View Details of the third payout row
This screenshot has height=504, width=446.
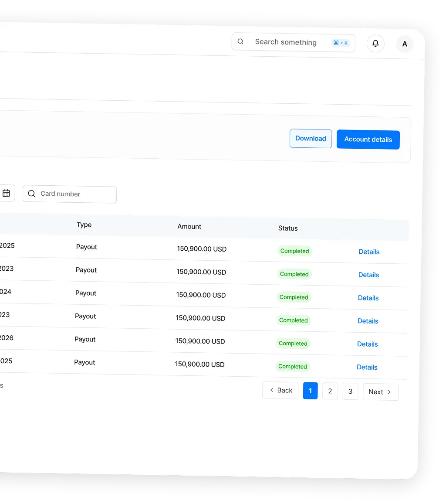(x=368, y=298)
